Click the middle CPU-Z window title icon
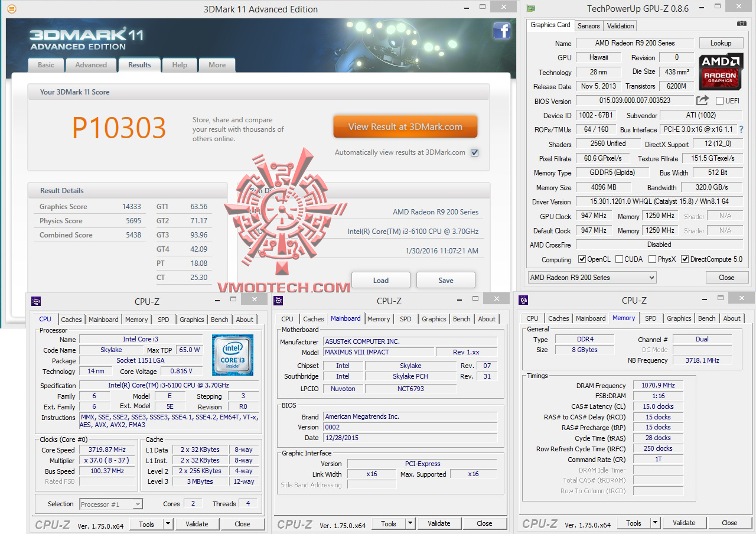756x534 pixels. tap(278, 301)
